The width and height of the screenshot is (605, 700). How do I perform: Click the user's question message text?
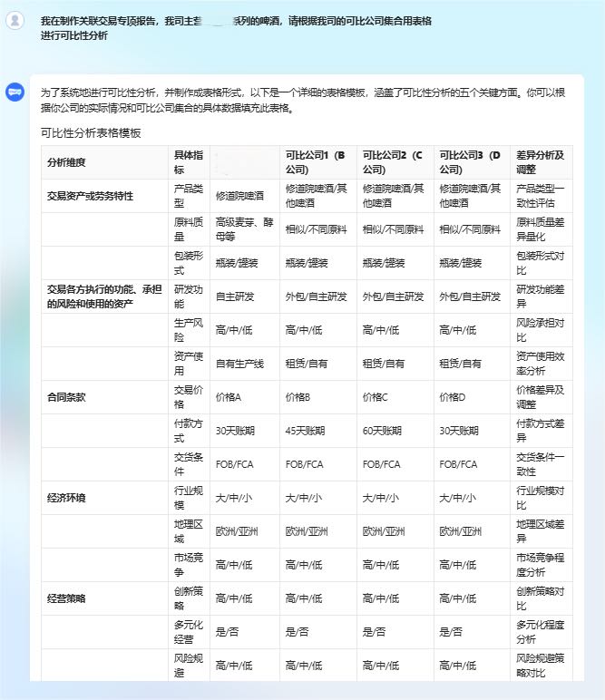point(236,27)
